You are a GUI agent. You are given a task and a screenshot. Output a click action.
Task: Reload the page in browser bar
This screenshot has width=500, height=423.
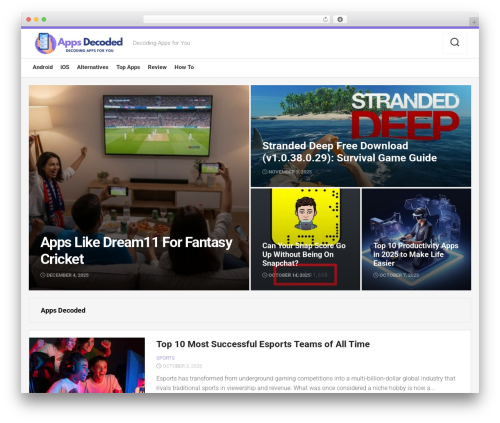(x=325, y=19)
